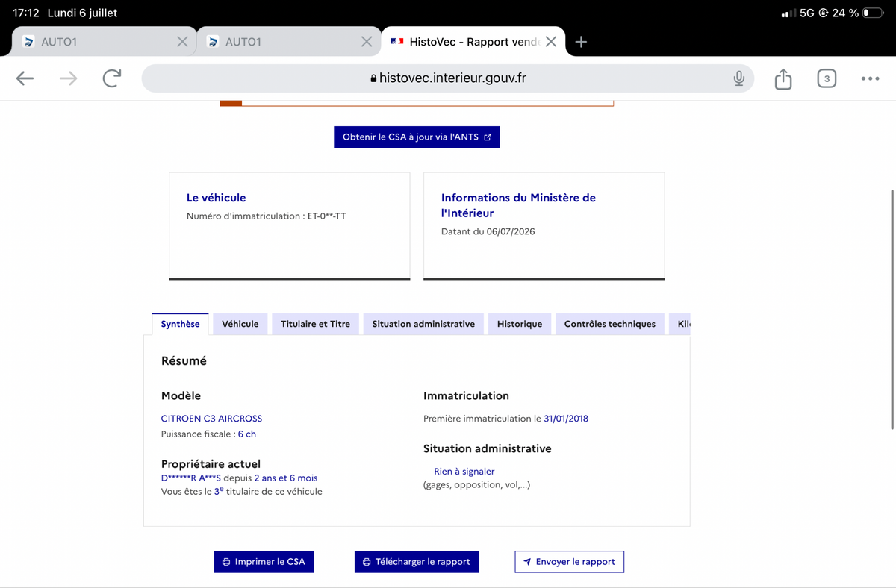The image size is (896, 588).
Task: Open the Titulaire et Titre tab
Action: coord(315,324)
